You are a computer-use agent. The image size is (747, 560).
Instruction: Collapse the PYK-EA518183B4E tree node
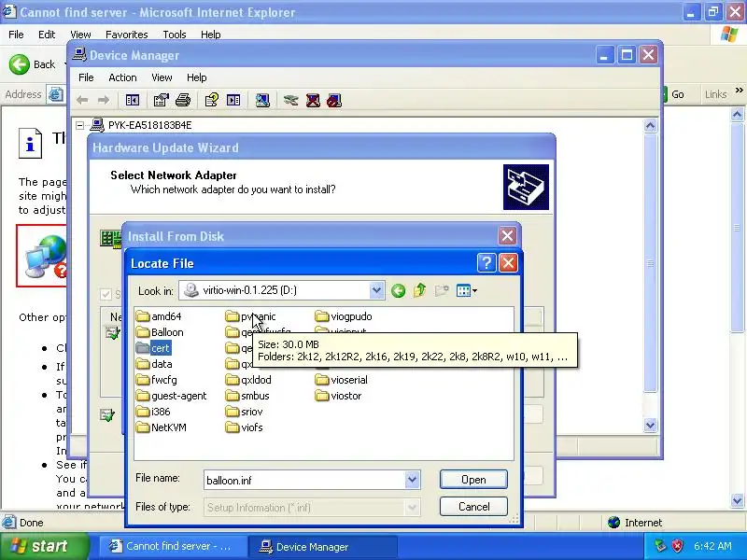coord(80,125)
